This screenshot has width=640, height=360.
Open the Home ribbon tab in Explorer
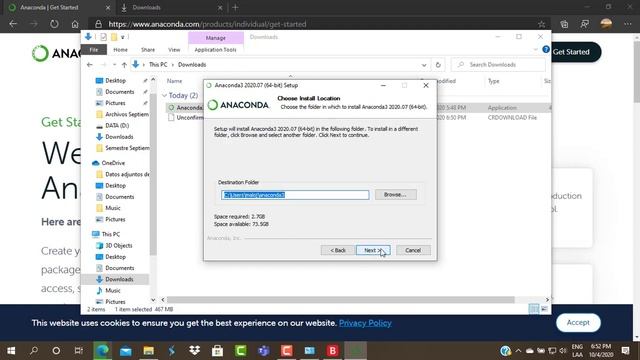[120, 50]
